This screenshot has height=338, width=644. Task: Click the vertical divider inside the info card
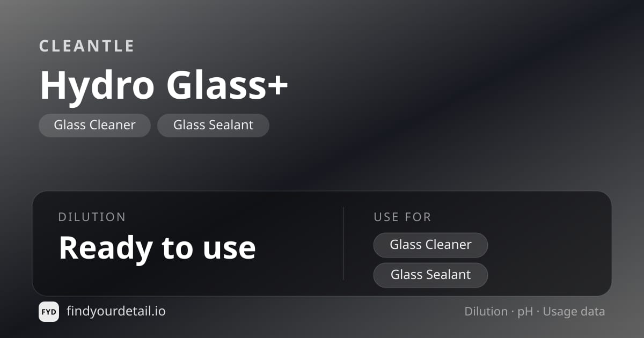point(343,244)
